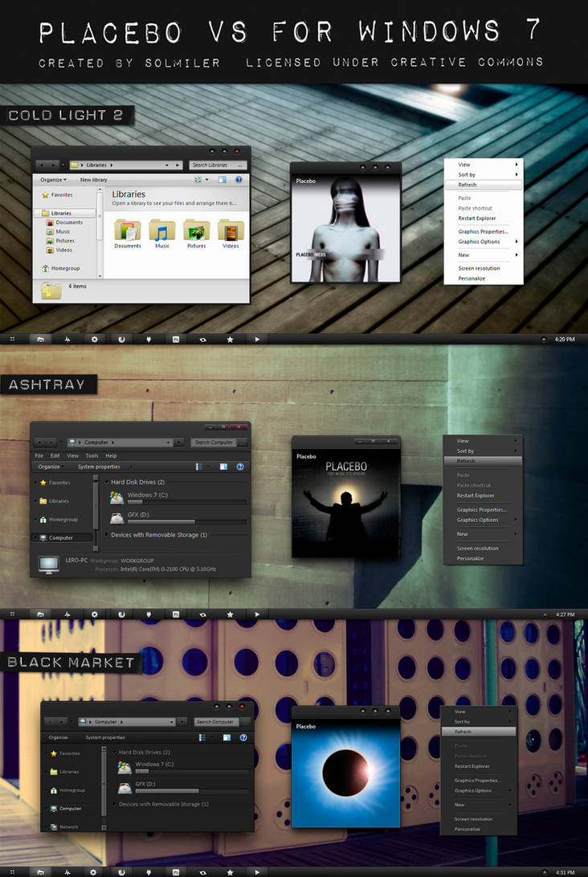Show hidden tray icons arrow on Ashtray taskbar
This screenshot has height=877, width=588.
pos(545,614)
